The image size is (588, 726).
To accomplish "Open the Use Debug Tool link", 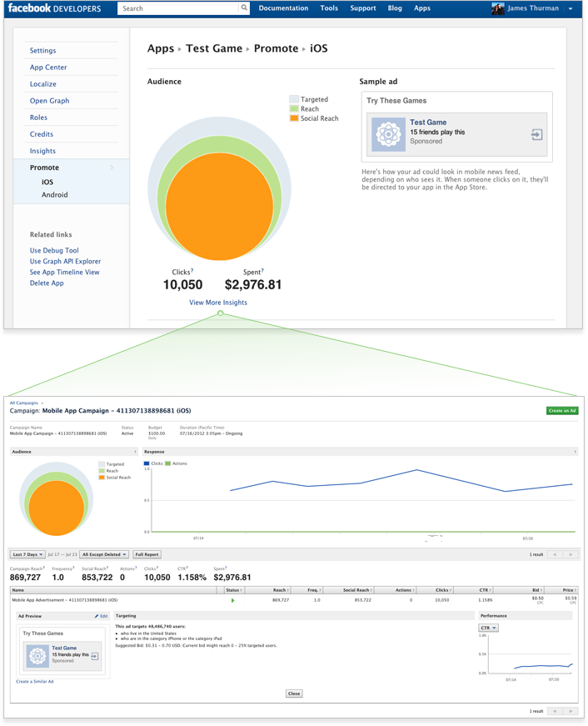I will pos(54,251).
